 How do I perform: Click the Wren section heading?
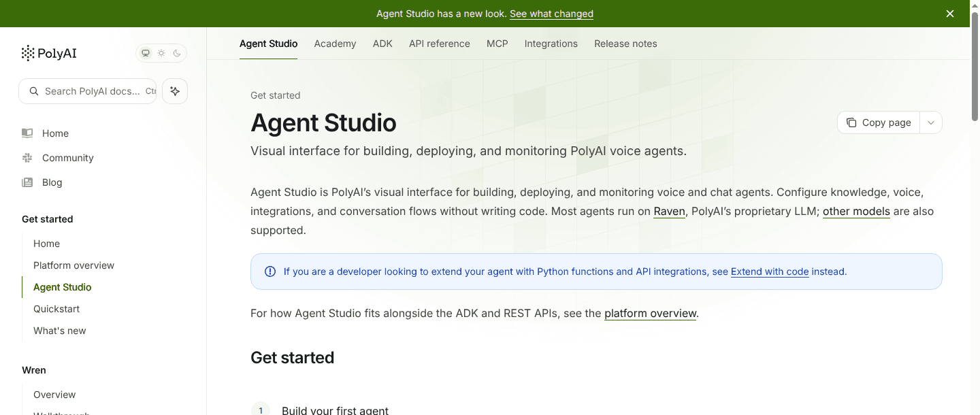(34, 370)
